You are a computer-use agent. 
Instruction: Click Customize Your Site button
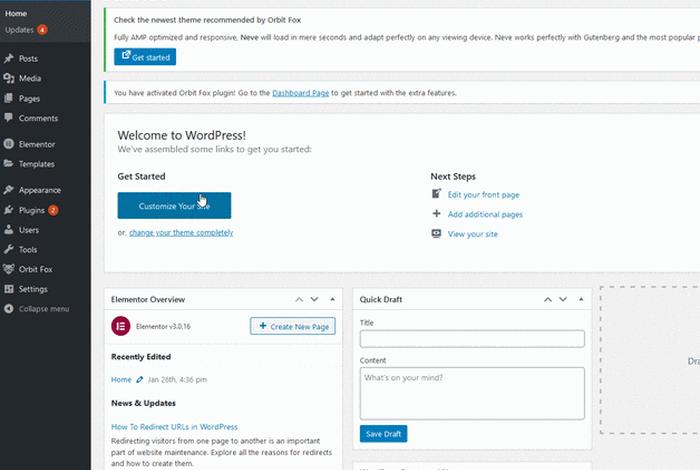tap(174, 205)
